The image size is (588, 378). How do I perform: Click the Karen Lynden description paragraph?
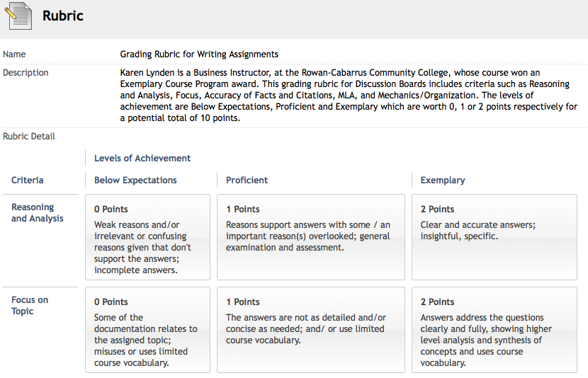349,95
